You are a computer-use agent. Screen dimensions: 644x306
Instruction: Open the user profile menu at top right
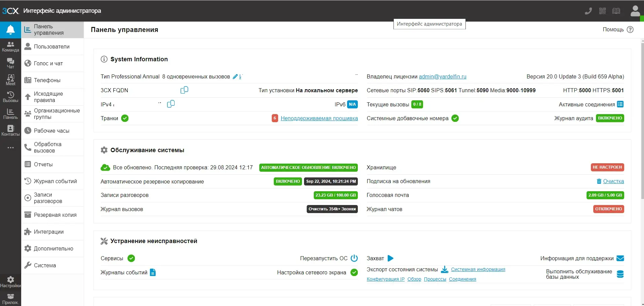(x=635, y=11)
